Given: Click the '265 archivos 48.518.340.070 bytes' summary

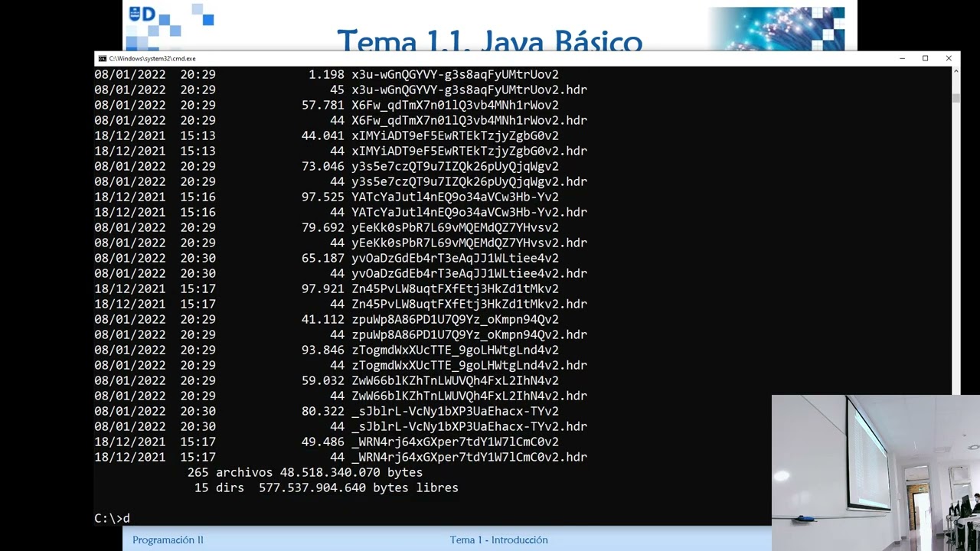Looking at the screenshot, I should (305, 472).
